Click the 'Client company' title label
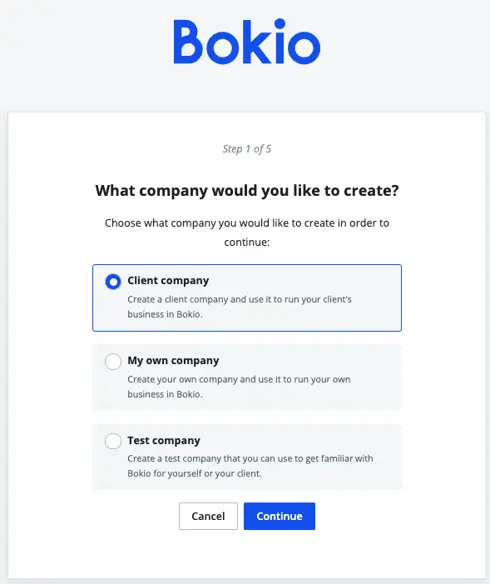 168,280
